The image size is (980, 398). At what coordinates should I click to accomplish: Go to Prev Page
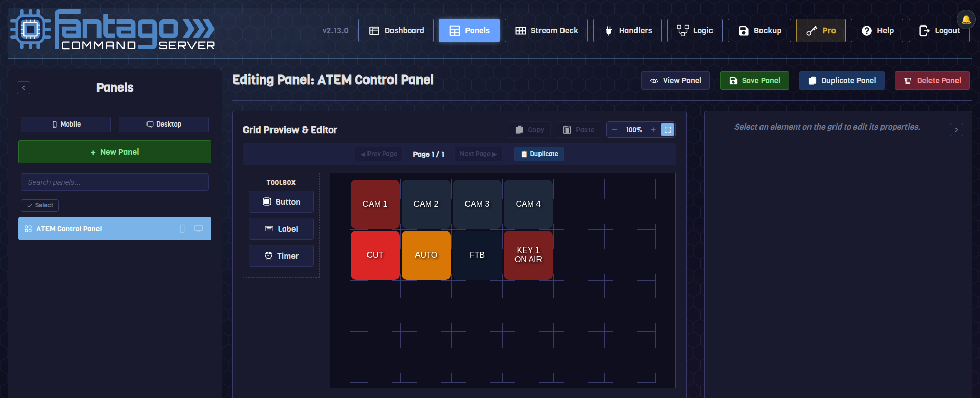coord(379,154)
